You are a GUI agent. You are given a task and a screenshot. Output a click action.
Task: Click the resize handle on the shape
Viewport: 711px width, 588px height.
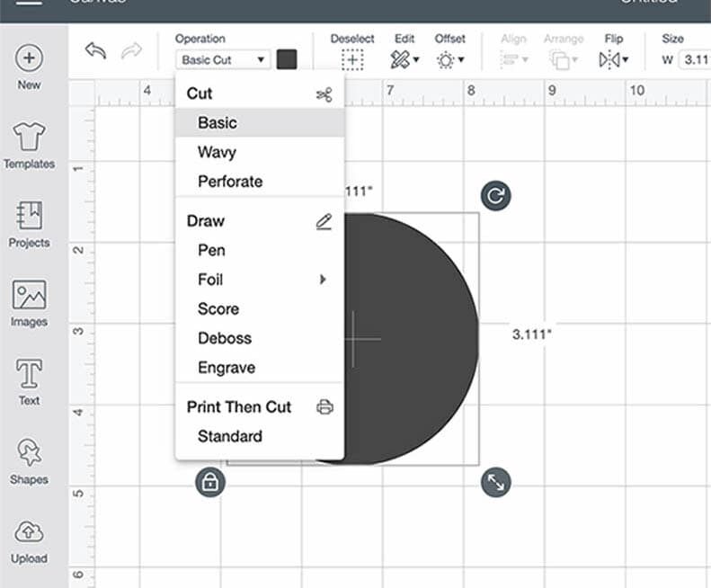[x=495, y=482]
